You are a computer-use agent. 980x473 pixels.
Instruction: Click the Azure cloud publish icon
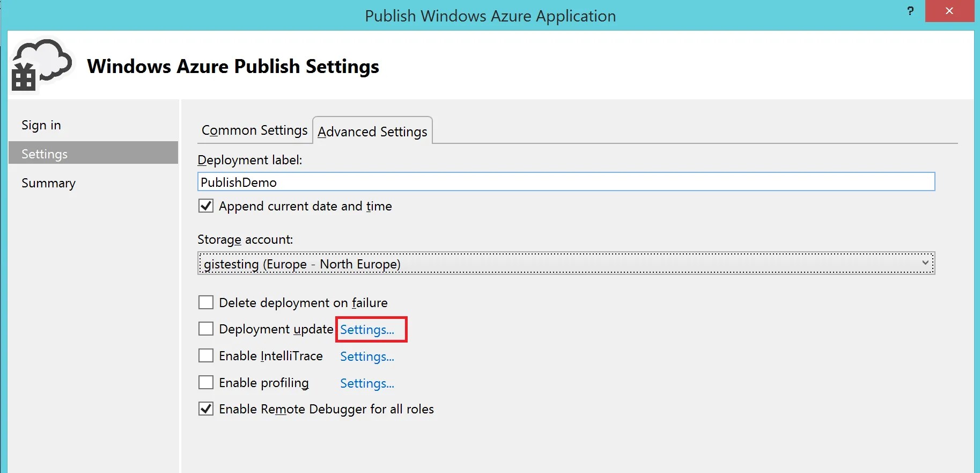coord(41,66)
